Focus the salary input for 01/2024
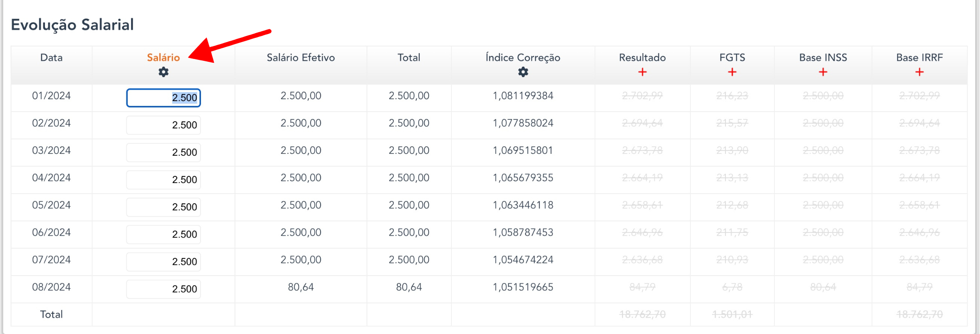The width and height of the screenshot is (980, 334). point(164,98)
